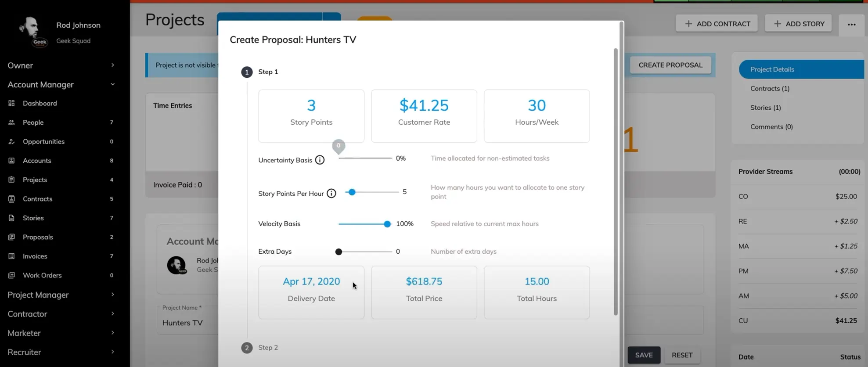The height and width of the screenshot is (367, 868).
Task: Expand the Recruiter section
Action: point(112,352)
